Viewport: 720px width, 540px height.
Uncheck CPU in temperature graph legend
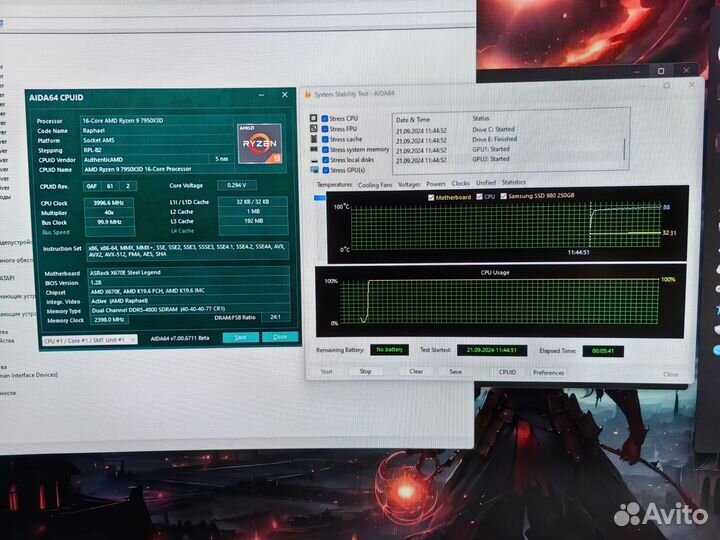pos(479,197)
